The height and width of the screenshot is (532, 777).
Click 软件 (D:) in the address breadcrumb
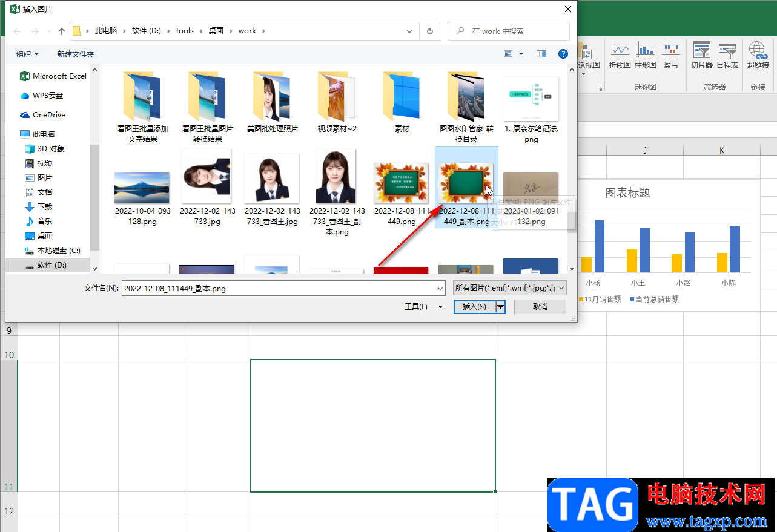[x=147, y=31]
